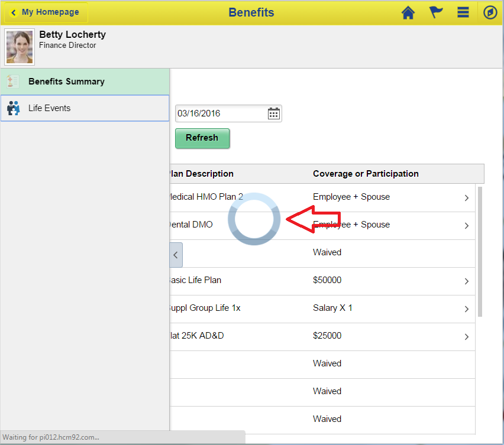504x445 pixels.
Task: Click the Plan Description column header
Action: point(202,174)
